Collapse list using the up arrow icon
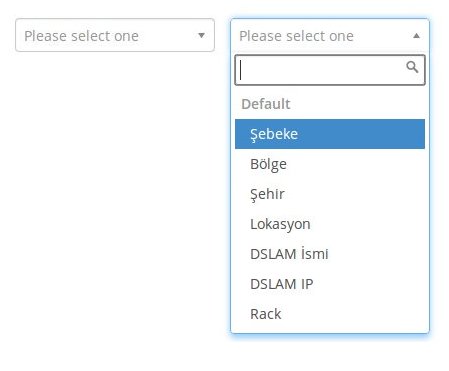449x371 pixels. (x=416, y=36)
